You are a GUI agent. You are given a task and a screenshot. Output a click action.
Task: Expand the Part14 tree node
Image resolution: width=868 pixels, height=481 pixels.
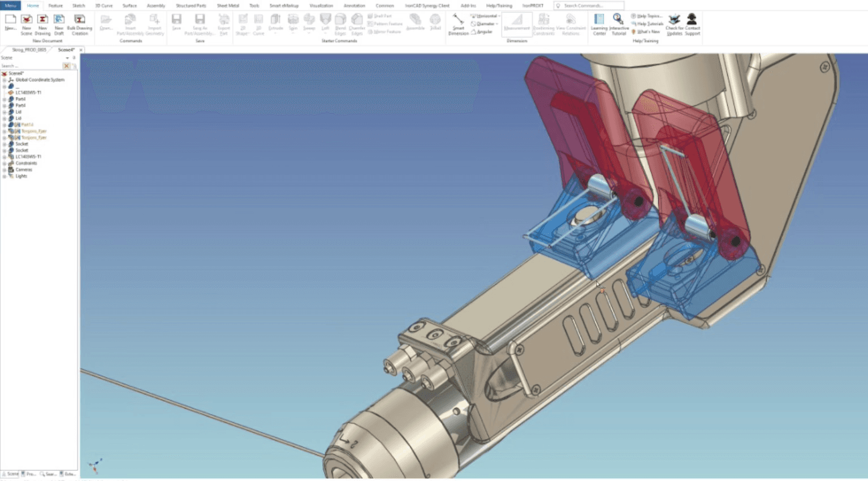coord(5,124)
